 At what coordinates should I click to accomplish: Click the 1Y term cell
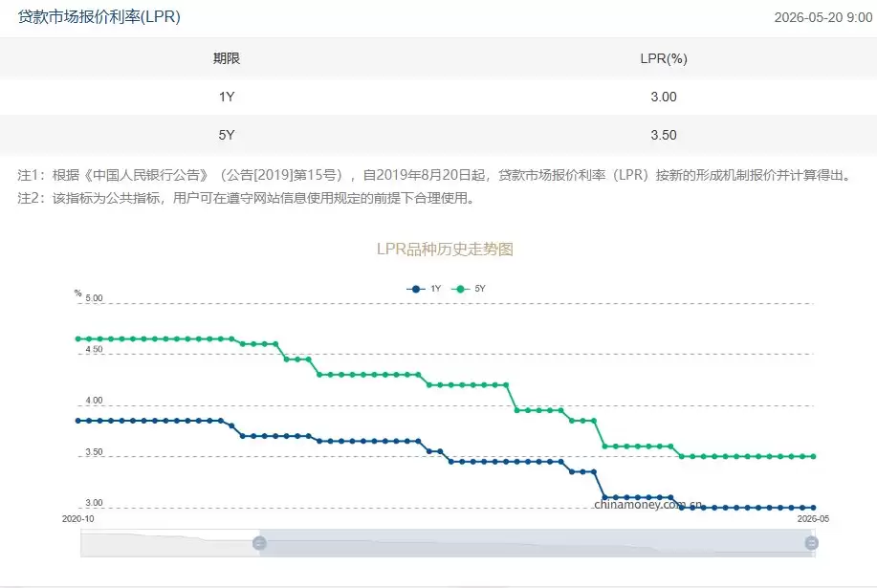pos(227,97)
